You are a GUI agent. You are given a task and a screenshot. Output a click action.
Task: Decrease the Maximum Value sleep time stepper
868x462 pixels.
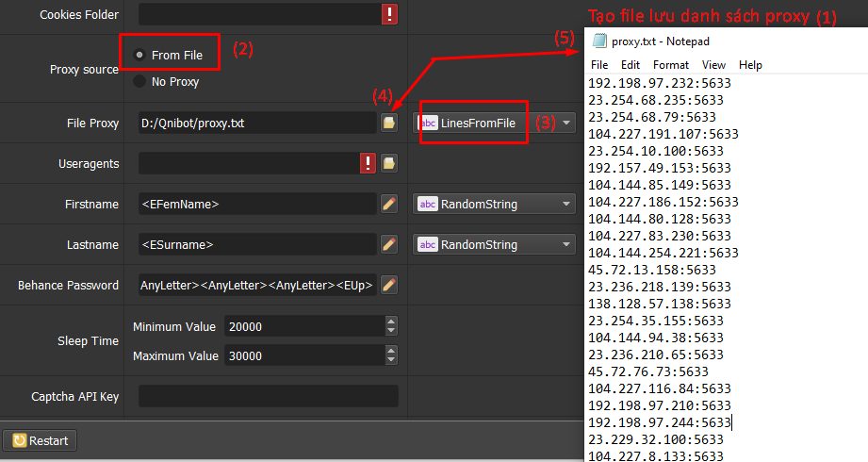(x=391, y=360)
